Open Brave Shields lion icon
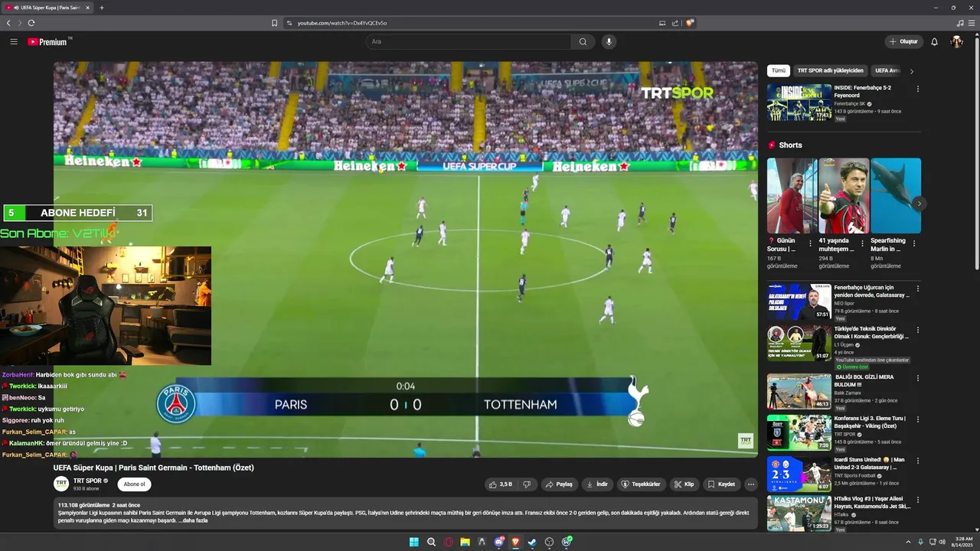The height and width of the screenshot is (551, 980). click(690, 23)
